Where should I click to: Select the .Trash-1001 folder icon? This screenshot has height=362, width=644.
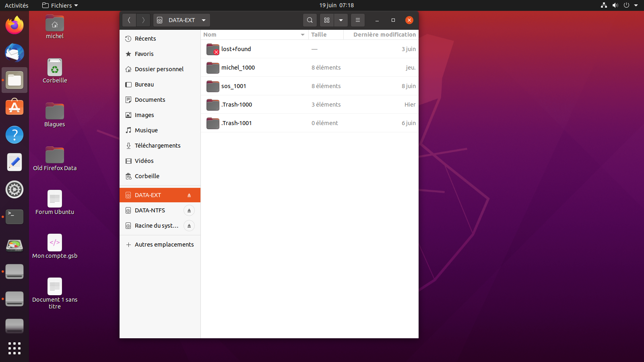[x=213, y=123]
